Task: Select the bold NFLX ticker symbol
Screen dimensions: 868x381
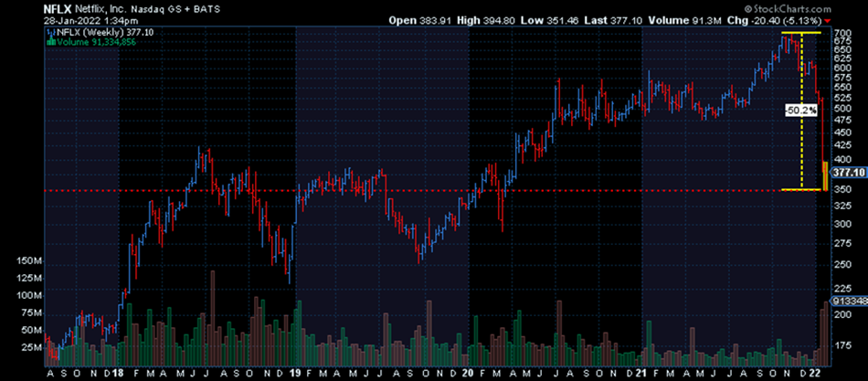Action: coord(57,9)
